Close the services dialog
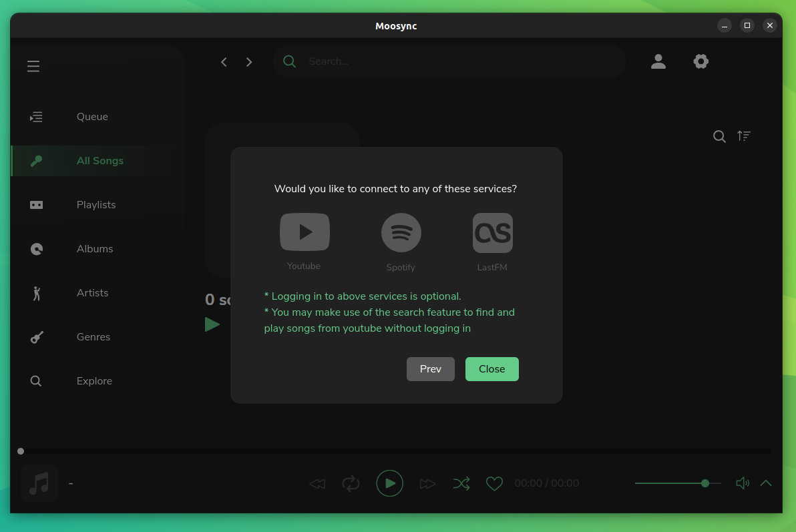Image resolution: width=796 pixels, height=532 pixels. (491, 368)
